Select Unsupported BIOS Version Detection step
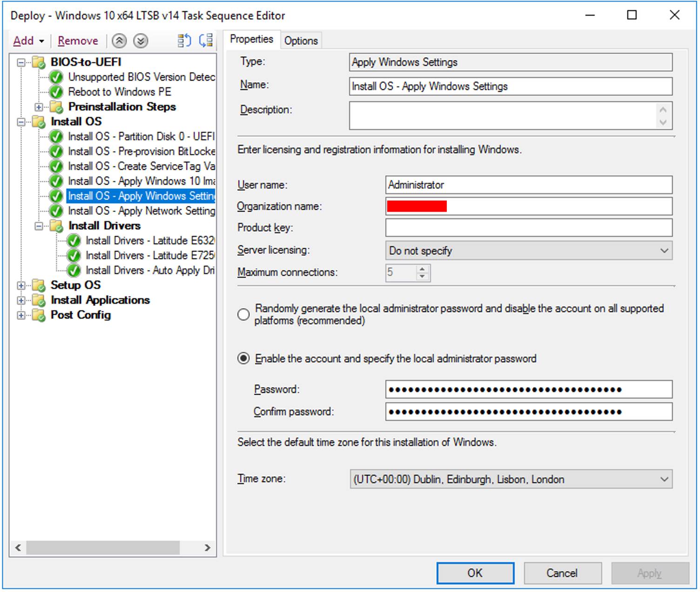 (x=141, y=77)
